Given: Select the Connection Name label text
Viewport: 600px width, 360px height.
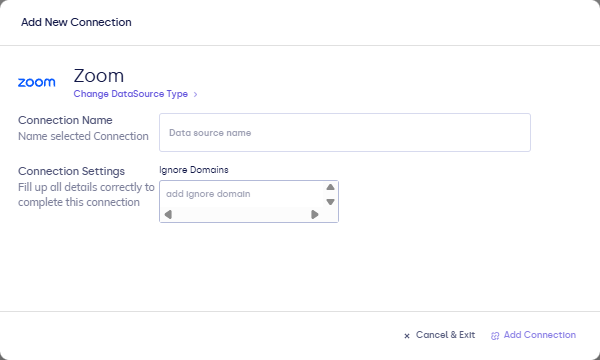Looking at the screenshot, I should point(65,120).
